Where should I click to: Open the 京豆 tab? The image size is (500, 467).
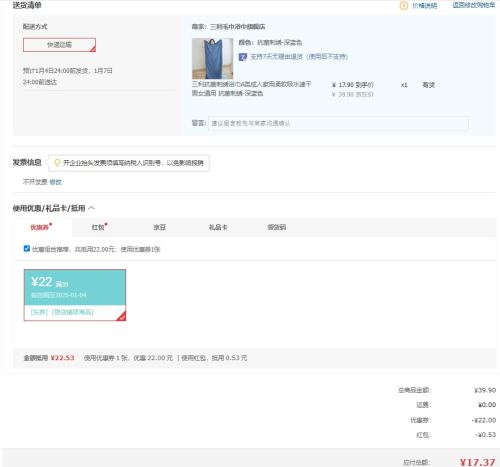pyautogui.click(x=159, y=227)
